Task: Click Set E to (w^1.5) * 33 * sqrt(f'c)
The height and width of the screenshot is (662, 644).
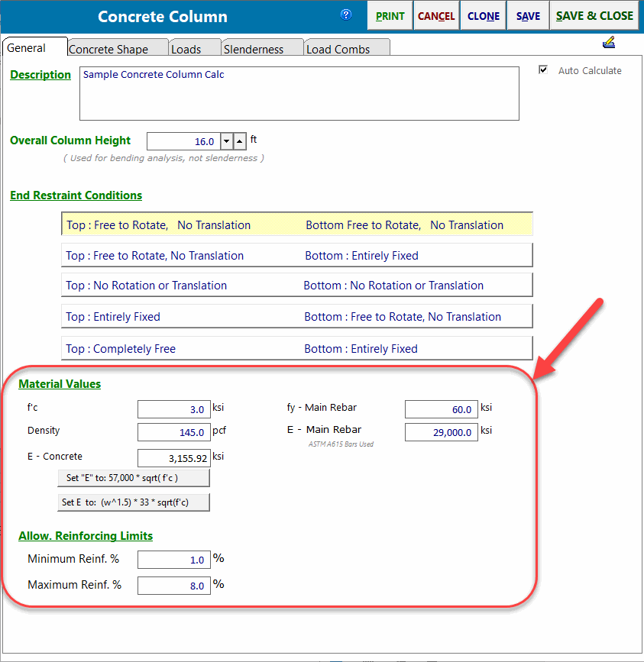Action: [x=133, y=502]
